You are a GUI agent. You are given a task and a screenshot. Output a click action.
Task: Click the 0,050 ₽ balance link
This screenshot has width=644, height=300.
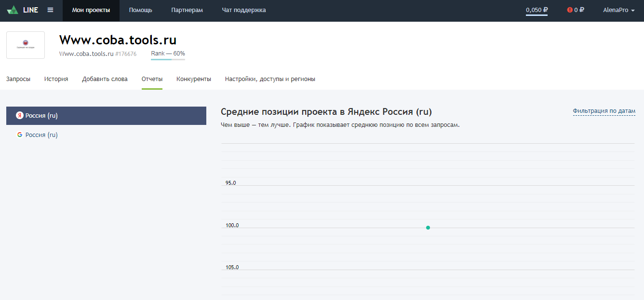(x=536, y=10)
